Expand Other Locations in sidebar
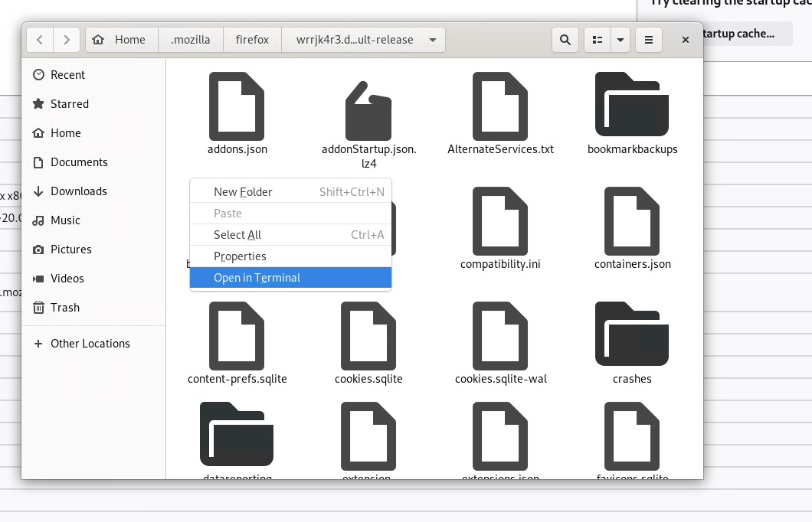The height and width of the screenshot is (522, 812). [90, 344]
